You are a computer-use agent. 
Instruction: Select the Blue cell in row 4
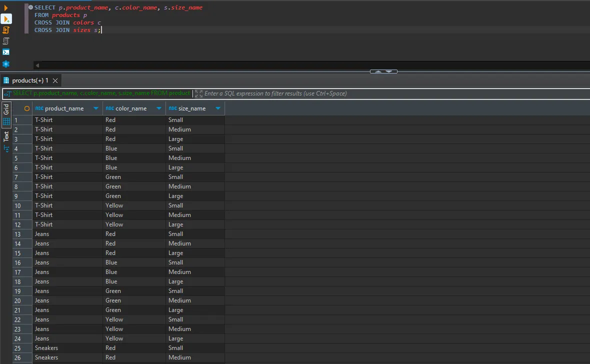point(134,148)
